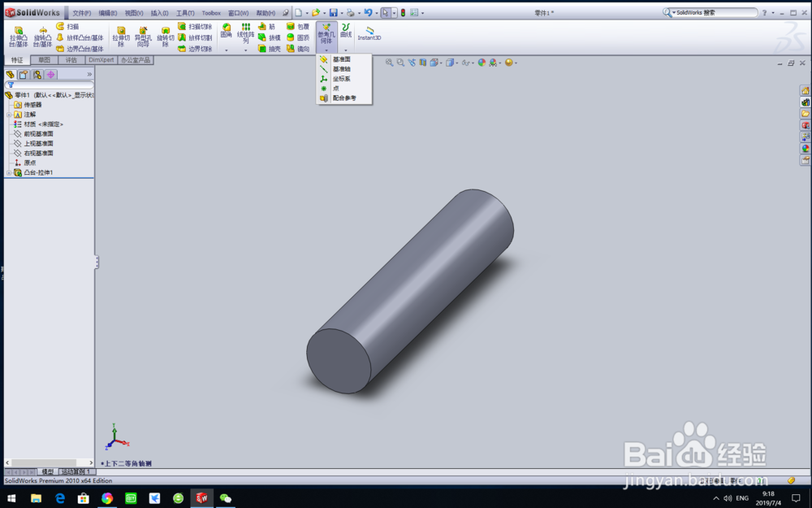Expand the 凸台-拉伸1 feature node
The height and width of the screenshot is (508, 812).
[x=8, y=172]
